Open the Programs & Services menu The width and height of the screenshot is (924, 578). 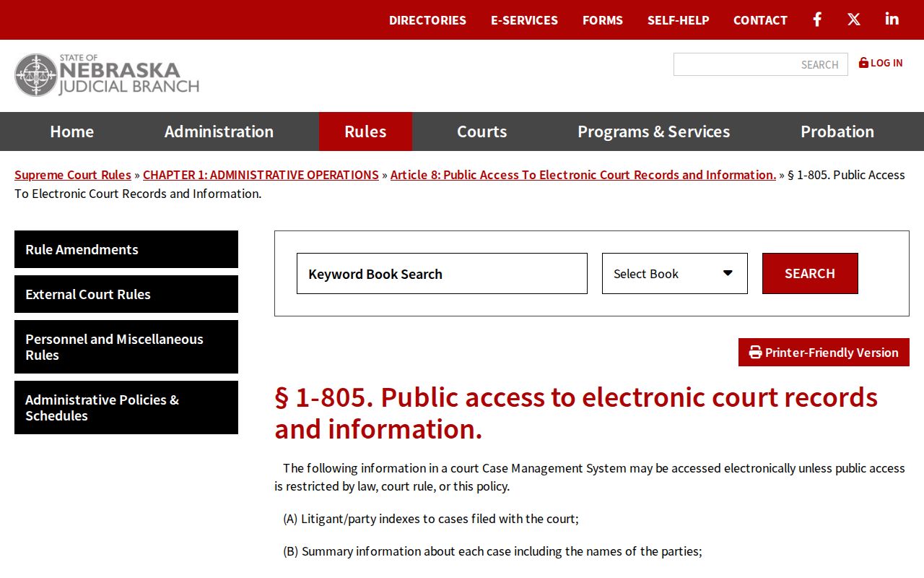[x=653, y=131]
